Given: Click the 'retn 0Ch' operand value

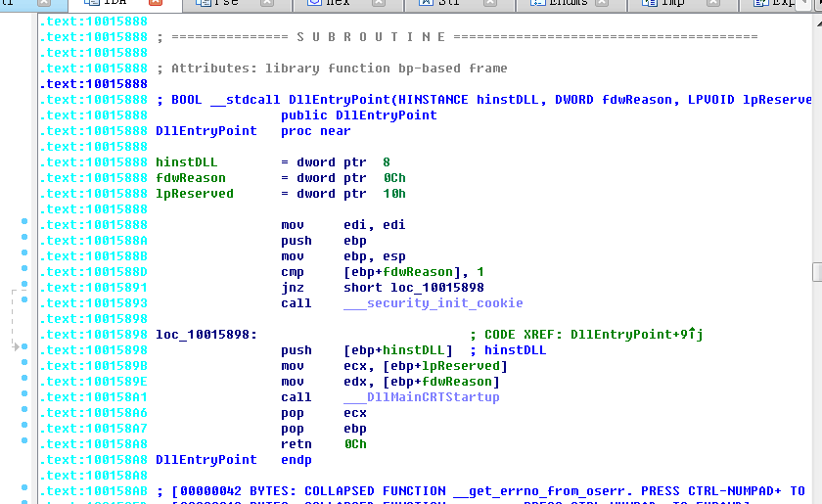Looking at the screenshot, I should tap(355, 444).
